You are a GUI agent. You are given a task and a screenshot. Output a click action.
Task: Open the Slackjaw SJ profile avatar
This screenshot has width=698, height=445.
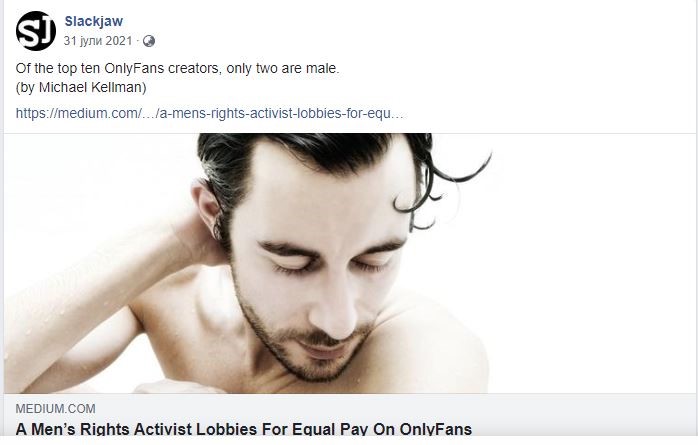click(x=36, y=31)
